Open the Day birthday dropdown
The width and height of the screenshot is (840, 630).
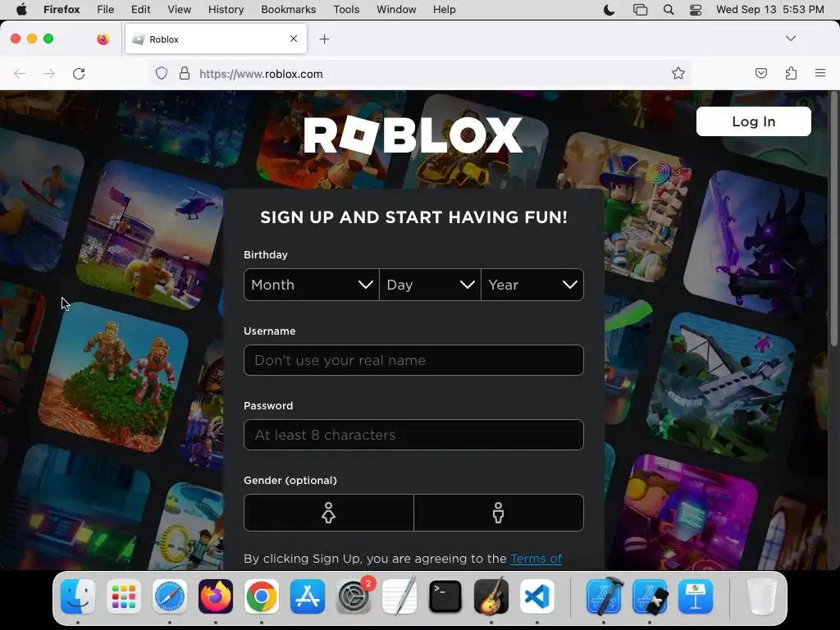430,285
